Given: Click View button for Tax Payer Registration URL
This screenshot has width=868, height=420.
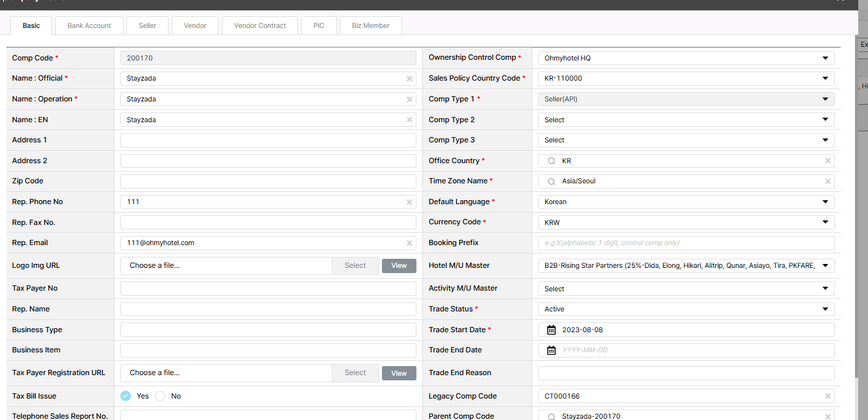Looking at the screenshot, I should pyautogui.click(x=399, y=373).
